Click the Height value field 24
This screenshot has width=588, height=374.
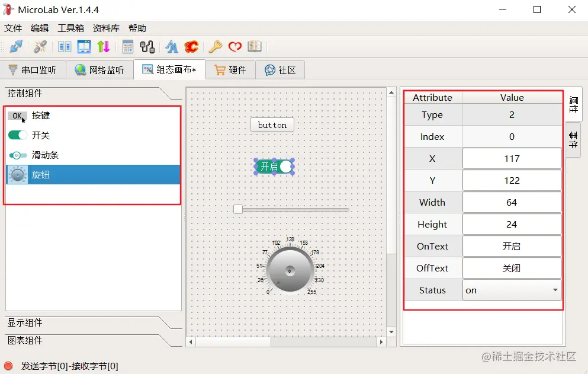pyautogui.click(x=512, y=225)
